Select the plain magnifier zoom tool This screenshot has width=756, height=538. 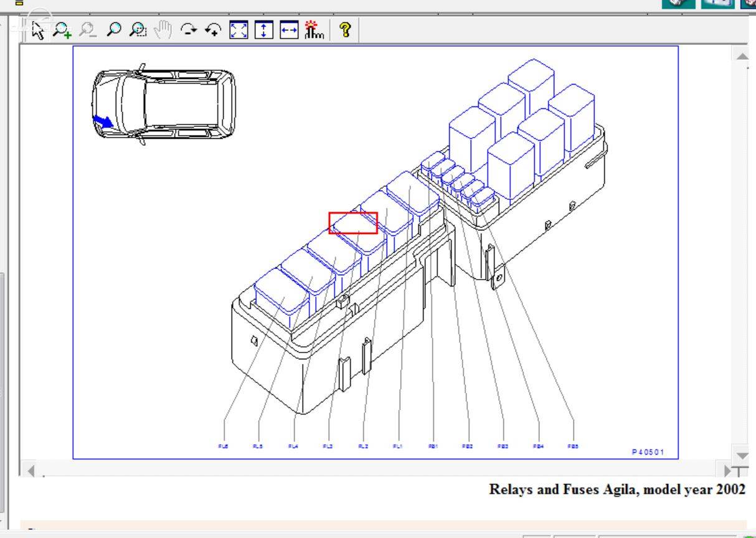(114, 30)
